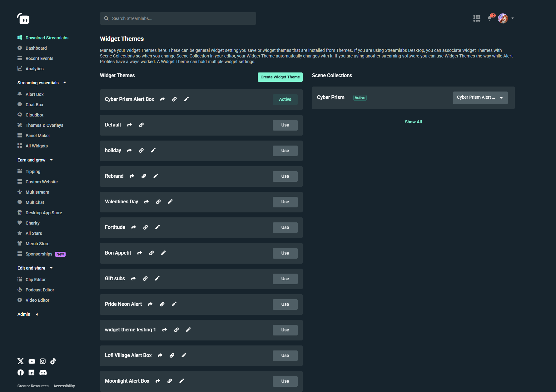Click the TikTok social icon

coord(53,361)
